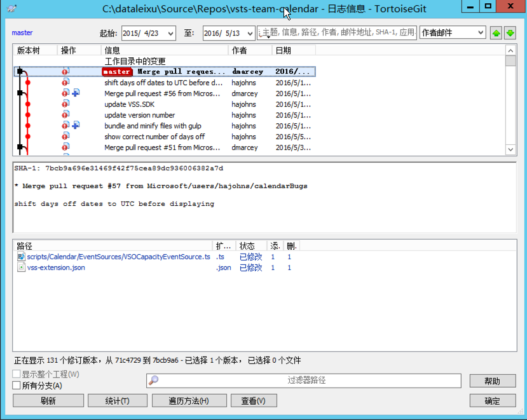Select the 'update VSS.SDK' commit
This screenshot has width=527, height=420.
[165, 104]
